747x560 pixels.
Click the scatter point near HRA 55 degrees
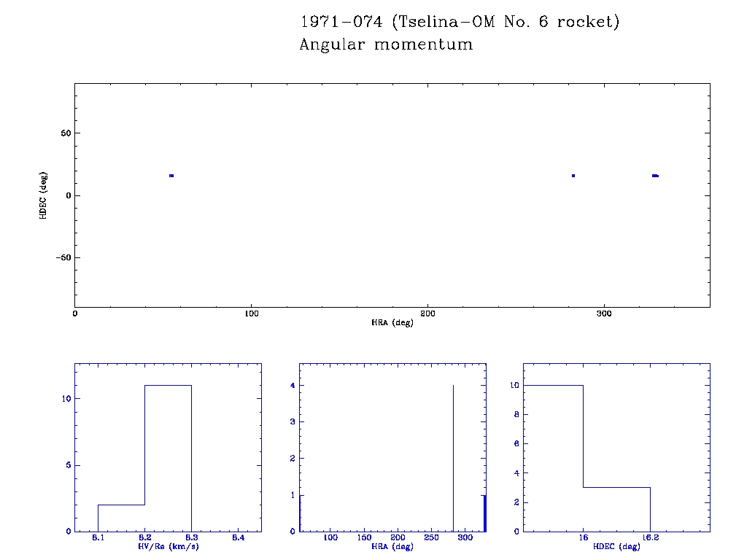tap(171, 176)
